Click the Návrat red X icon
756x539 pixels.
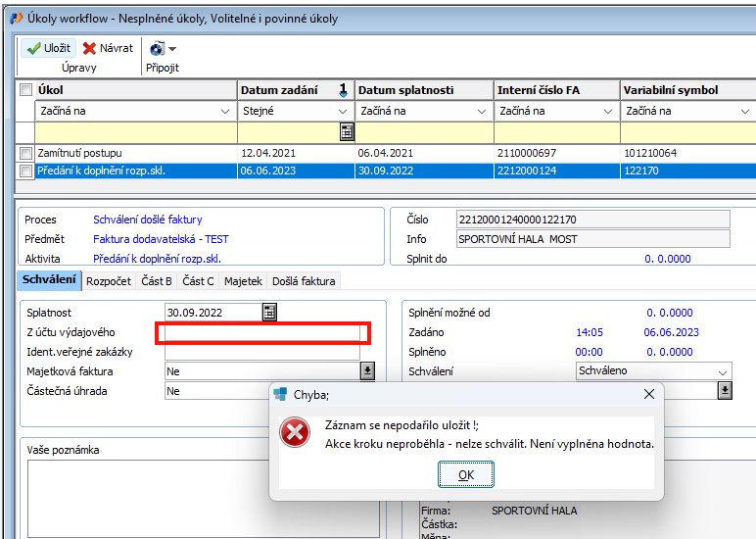(x=90, y=48)
